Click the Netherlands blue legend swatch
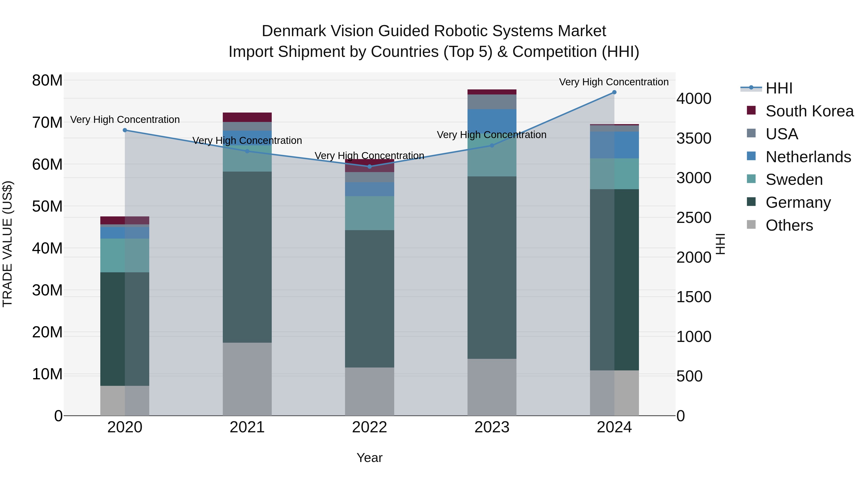This screenshot has height=488, width=868. click(751, 156)
